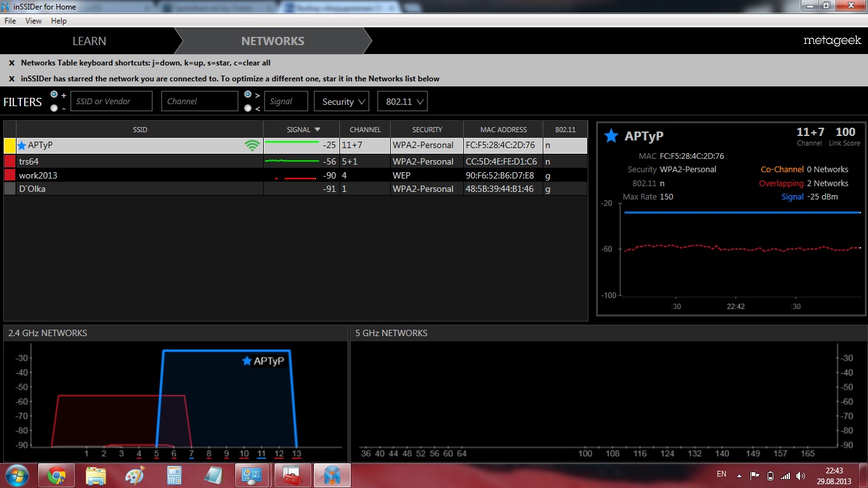Click the network signal tray icon
868x488 pixels.
point(786,475)
